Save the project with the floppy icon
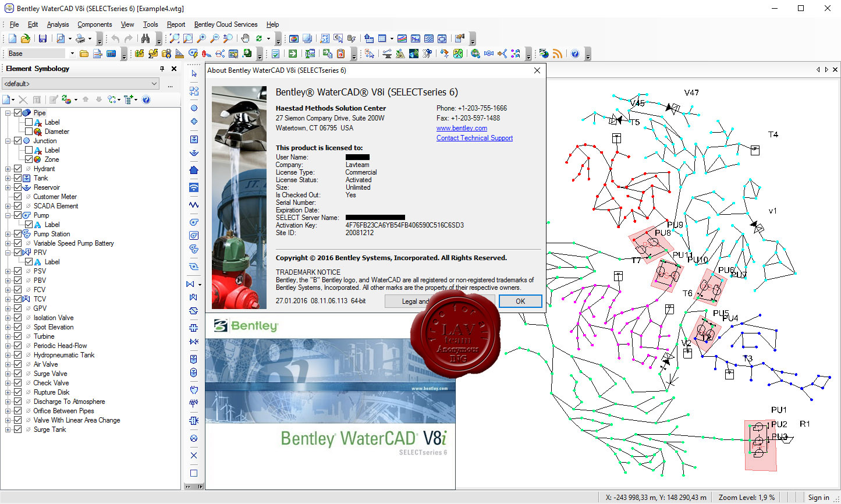 [x=42, y=38]
